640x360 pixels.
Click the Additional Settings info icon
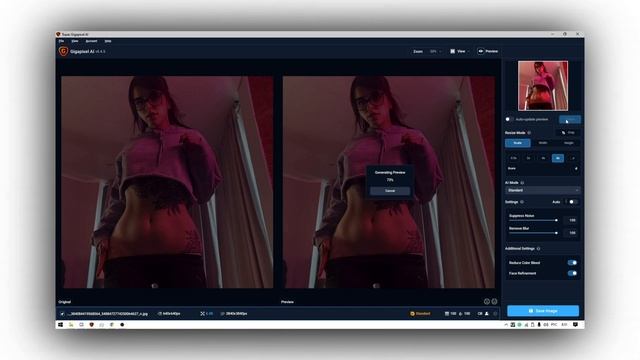coord(539,249)
